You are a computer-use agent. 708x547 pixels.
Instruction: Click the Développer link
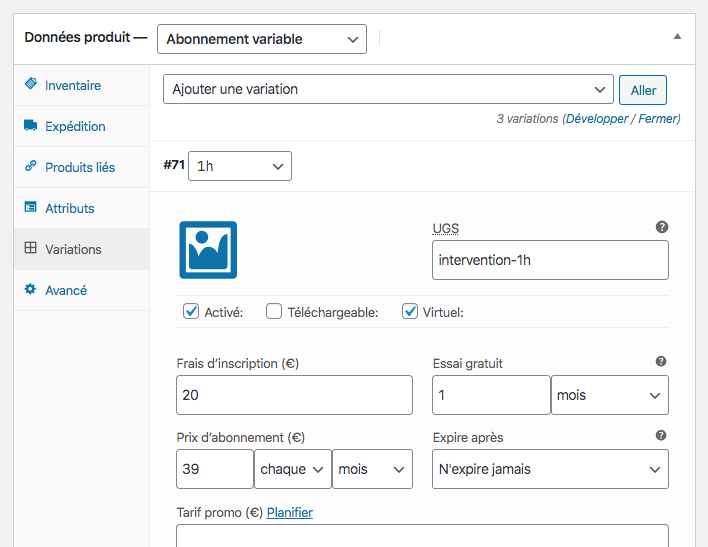(x=597, y=119)
